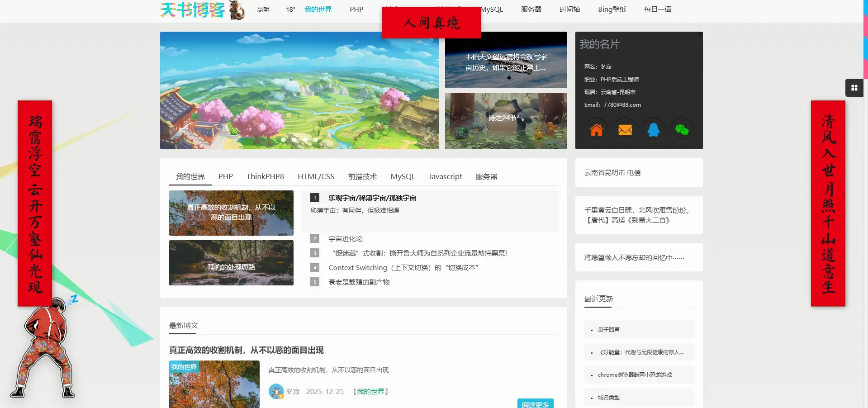Open 我的世界 in the top navigation

point(318,9)
